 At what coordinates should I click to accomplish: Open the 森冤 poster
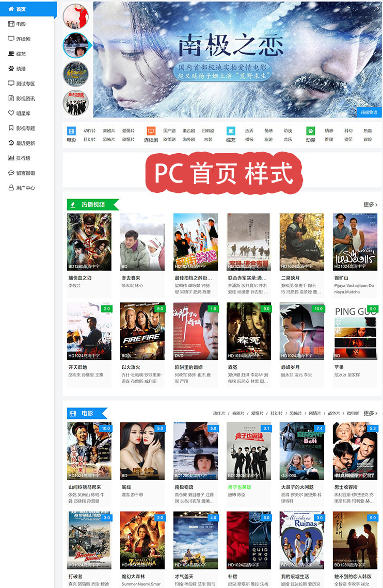[x=249, y=331]
